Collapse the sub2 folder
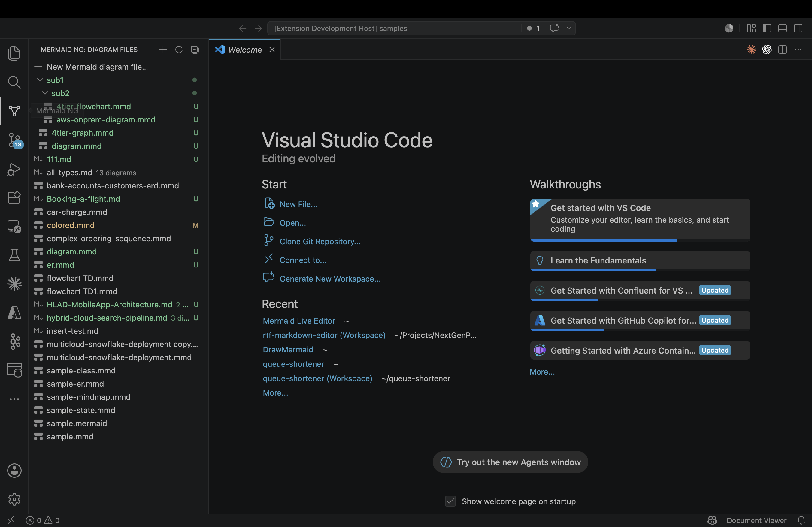The height and width of the screenshot is (527, 812). point(45,93)
